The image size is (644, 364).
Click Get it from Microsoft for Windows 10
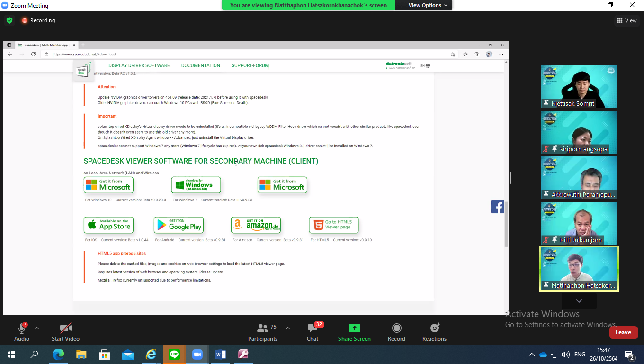pos(108,185)
